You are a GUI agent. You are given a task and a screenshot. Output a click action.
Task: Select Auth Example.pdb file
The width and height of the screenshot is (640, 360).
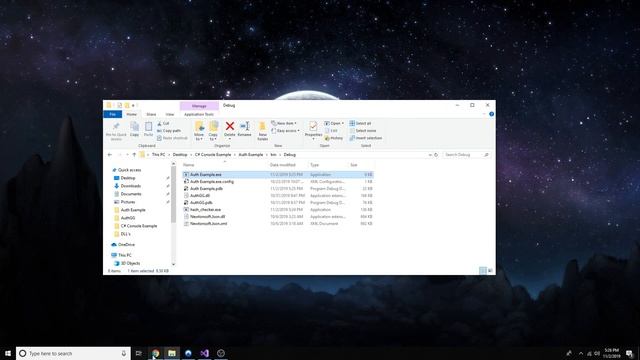click(x=278, y=189)
